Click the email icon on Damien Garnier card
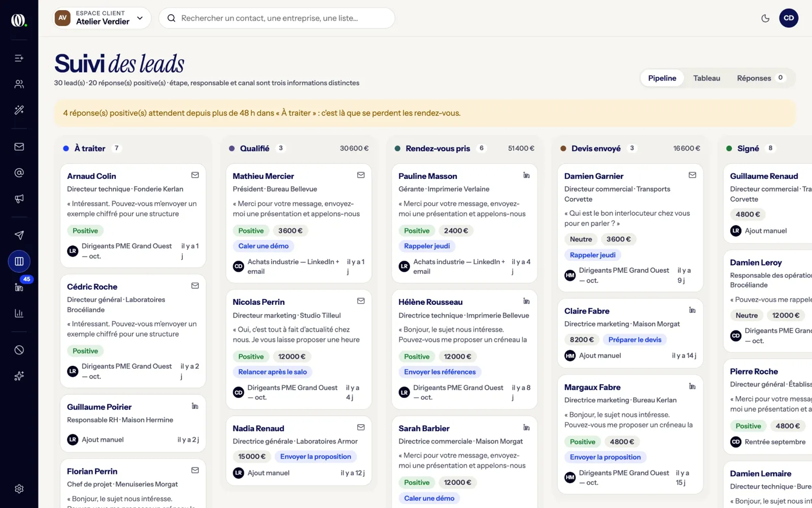 pyautogui.click(x=692, y=175)
